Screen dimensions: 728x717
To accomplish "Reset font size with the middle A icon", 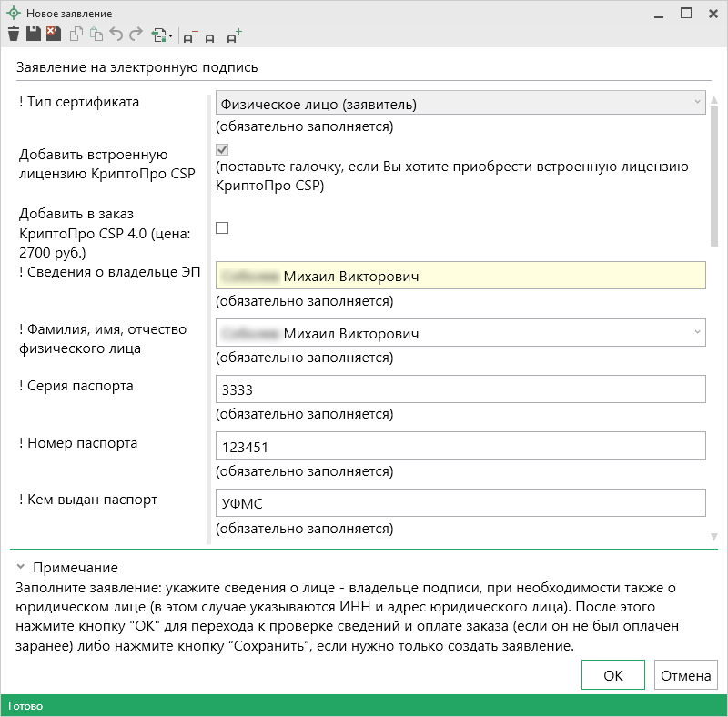I will click(x=211, y=37).
